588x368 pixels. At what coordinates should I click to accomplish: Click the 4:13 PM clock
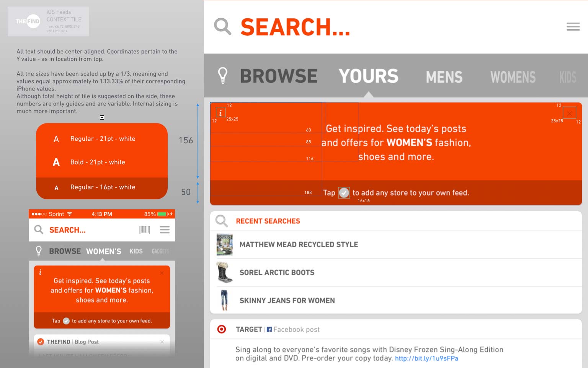tap(102, 214)
